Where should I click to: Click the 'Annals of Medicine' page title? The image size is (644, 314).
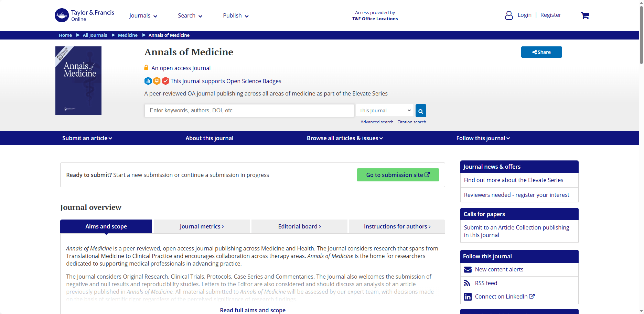coord(189,52)
